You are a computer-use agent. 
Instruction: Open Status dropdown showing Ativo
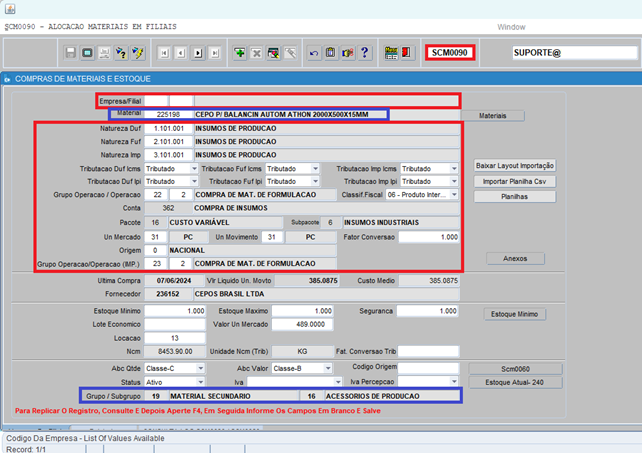pyautogui.click(x=200, y=382)
